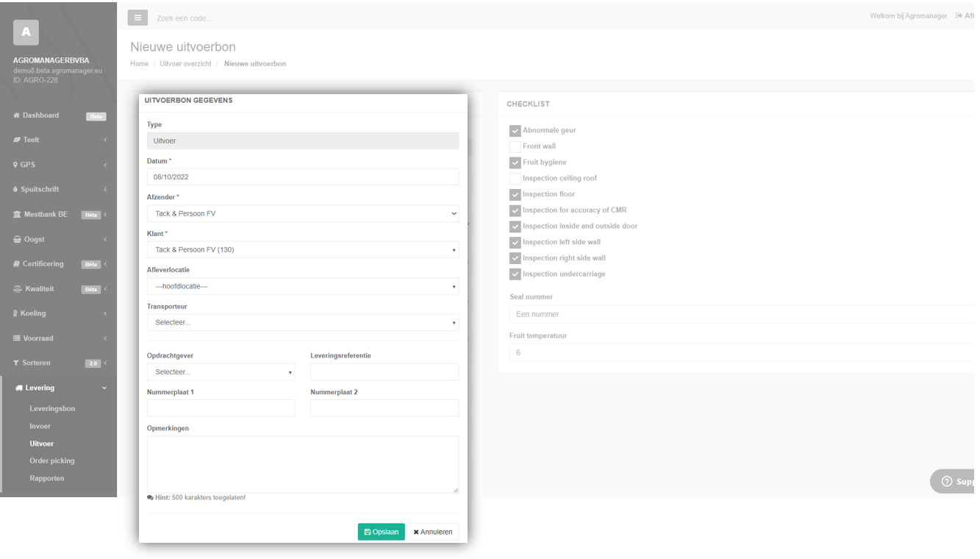The height and width of the screenshot is (559, 980).
Task: Click the Opslaan save button
Action: [x=381, y=532]
